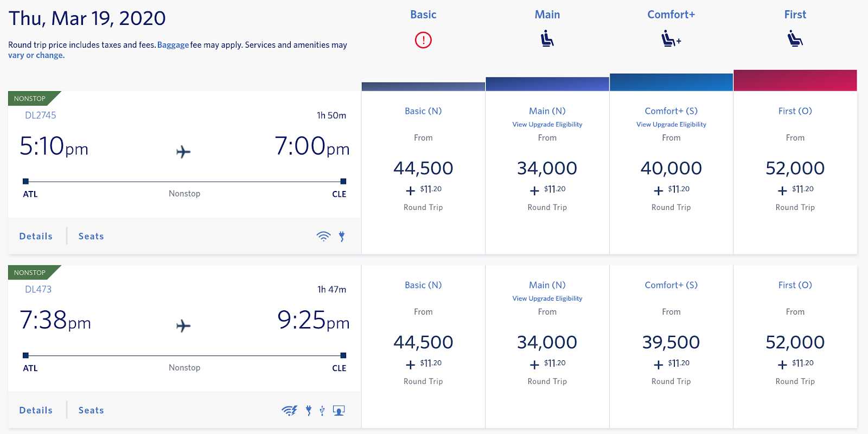868x434 pixels.
Task: Select the 44,500 Basic fare on DL473
Action: [x=423, y=342]
